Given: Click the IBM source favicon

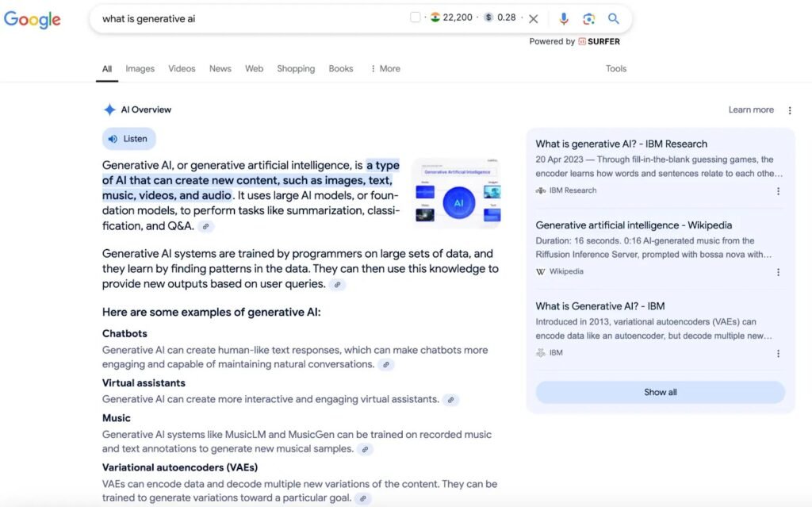Looking at the screenshot, I should click(x=541, y=353).
